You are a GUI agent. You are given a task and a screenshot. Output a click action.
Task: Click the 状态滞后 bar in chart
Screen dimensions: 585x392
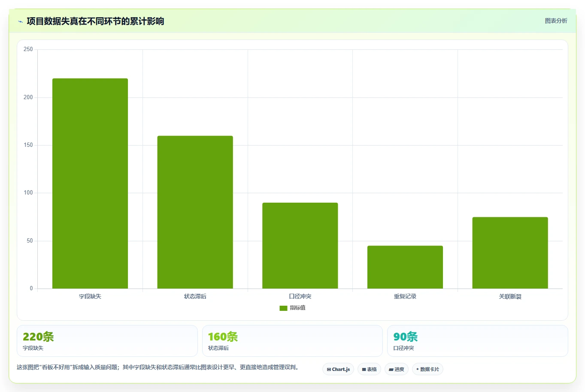click(x=195, y=212)
